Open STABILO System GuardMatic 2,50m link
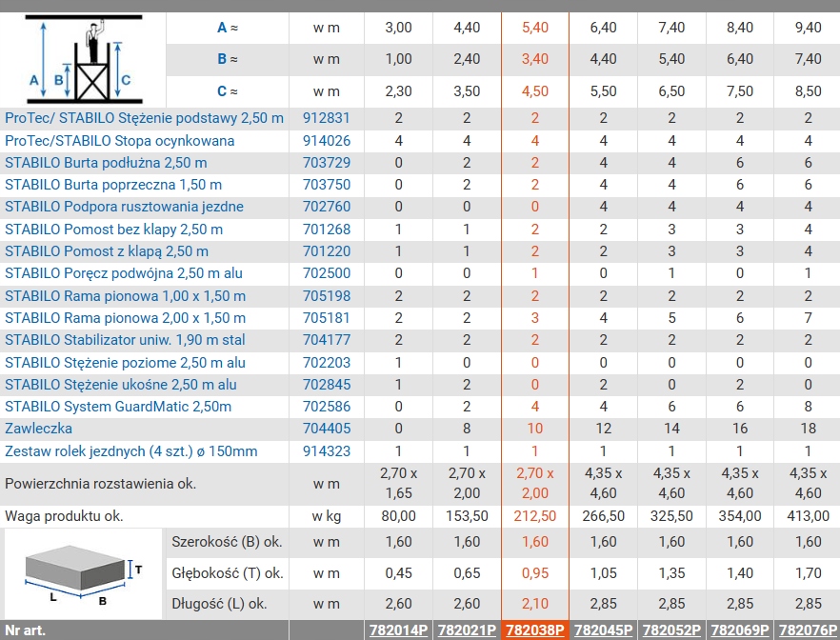Image resolution: width=840 pixels, height=640 pixels. pyautogui.click(x=118, y=407)
